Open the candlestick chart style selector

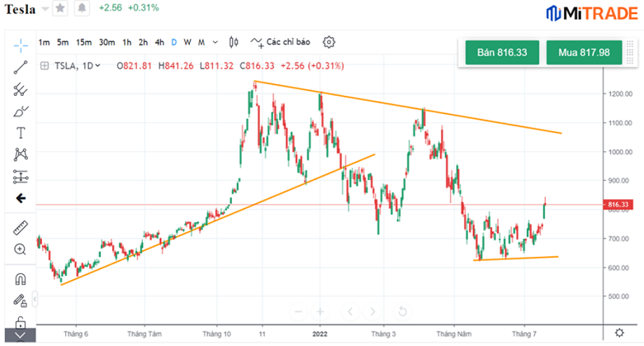click(x=234, y=42)
